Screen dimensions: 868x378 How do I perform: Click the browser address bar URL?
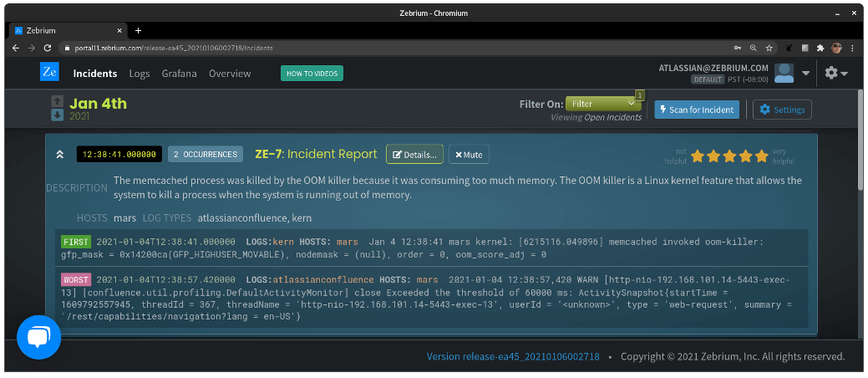click(174, 48)
